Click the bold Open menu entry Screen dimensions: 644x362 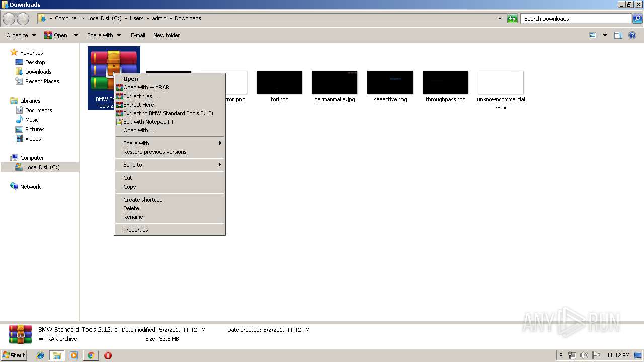pos(130,79)
